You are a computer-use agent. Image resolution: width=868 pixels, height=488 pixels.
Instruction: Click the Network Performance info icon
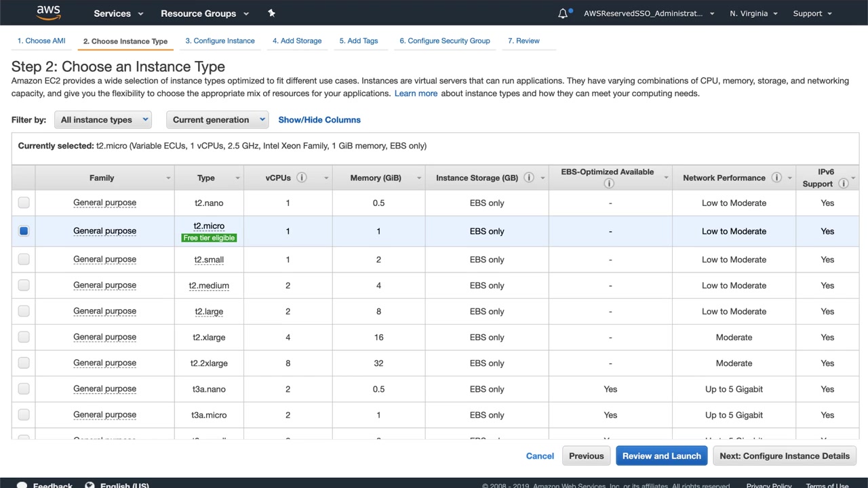click(776, 178)
